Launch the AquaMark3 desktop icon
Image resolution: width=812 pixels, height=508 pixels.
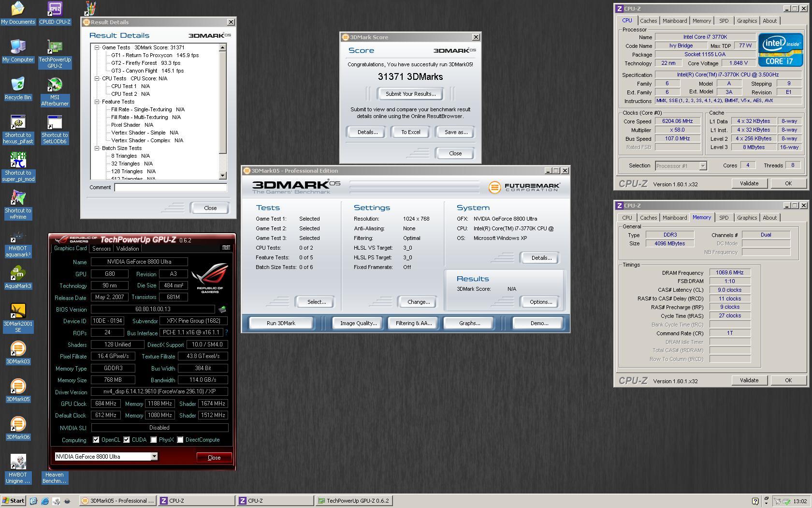[x=18, y=277]
